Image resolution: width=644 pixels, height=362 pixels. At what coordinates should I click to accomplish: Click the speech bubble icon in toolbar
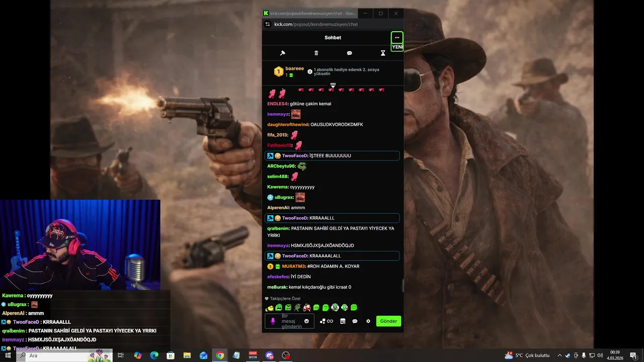[349, 53]
